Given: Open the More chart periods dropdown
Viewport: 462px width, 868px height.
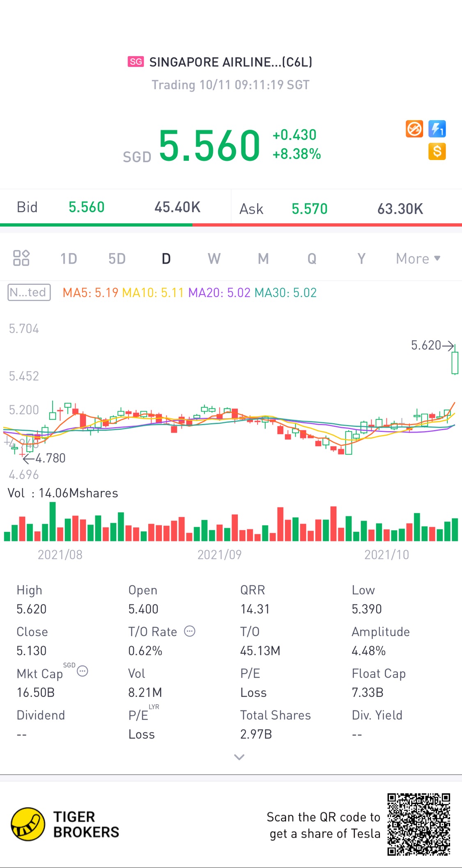Looking at the screenshot, I should click(x=418, y=259).
